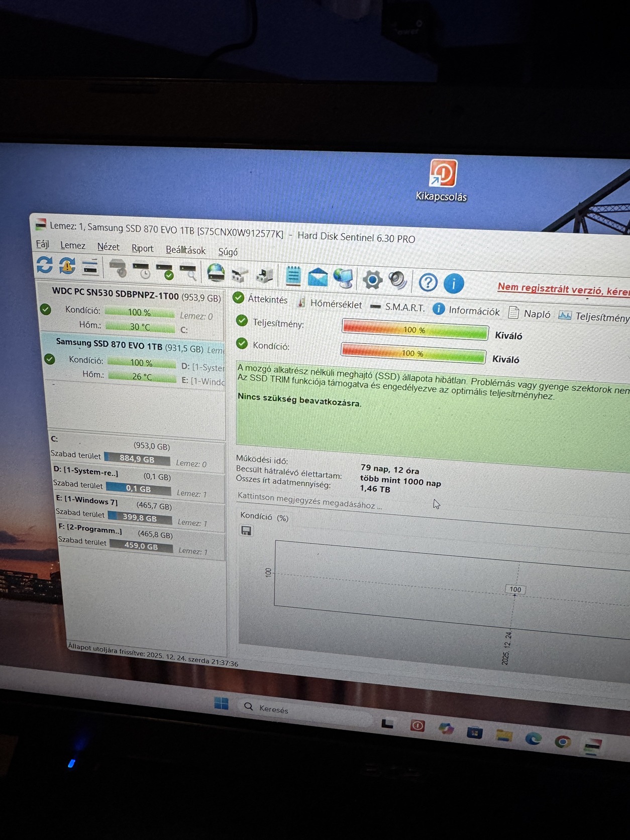The height and width of the screenshot is (840, 630).
Task: Switch to the Hőmérséklet tab
Action: coord(330,303)
